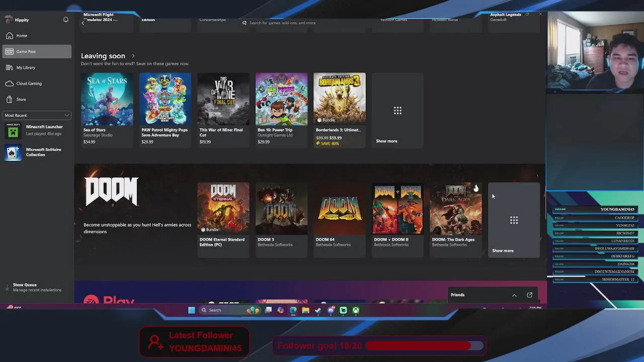Open Minecraft Launcher from recent list
644x362 pixels.
click(x=37, y=130)
